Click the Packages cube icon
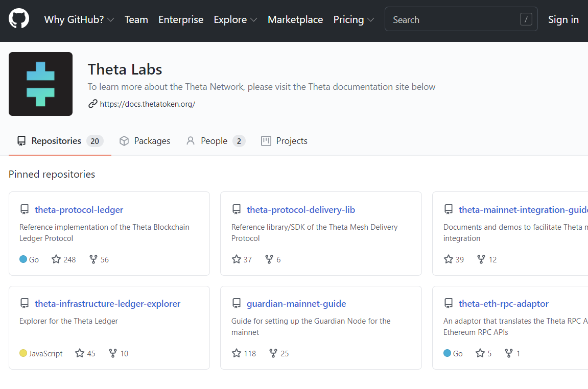Screen dimensions: 588x389 pos(124,141)
